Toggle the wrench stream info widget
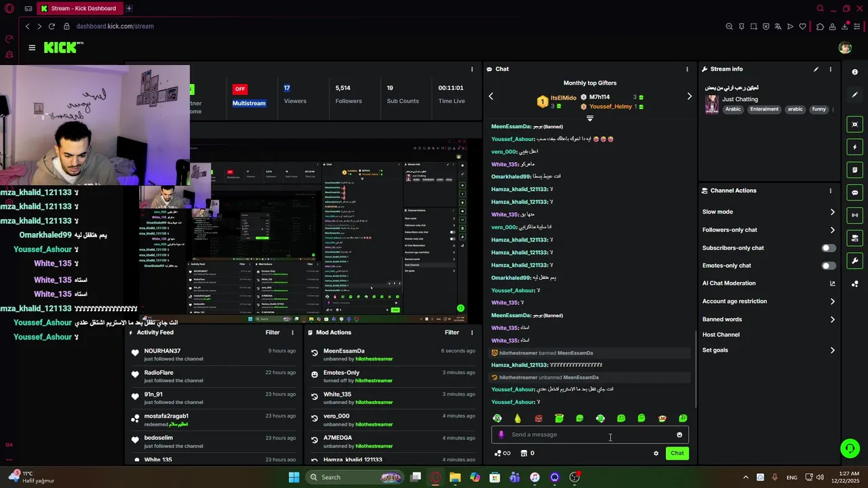The width and height of the screenshot is (868, 488). tap(854, 261)
